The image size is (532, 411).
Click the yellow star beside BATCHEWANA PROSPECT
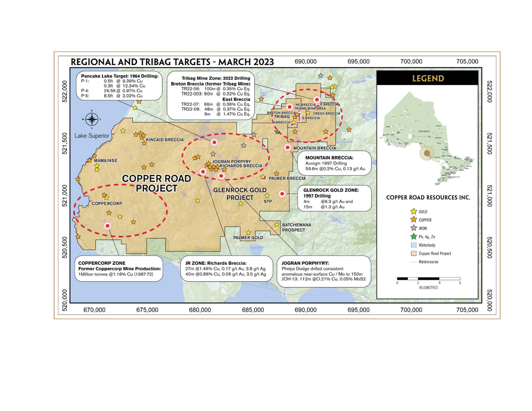[277, 224]
